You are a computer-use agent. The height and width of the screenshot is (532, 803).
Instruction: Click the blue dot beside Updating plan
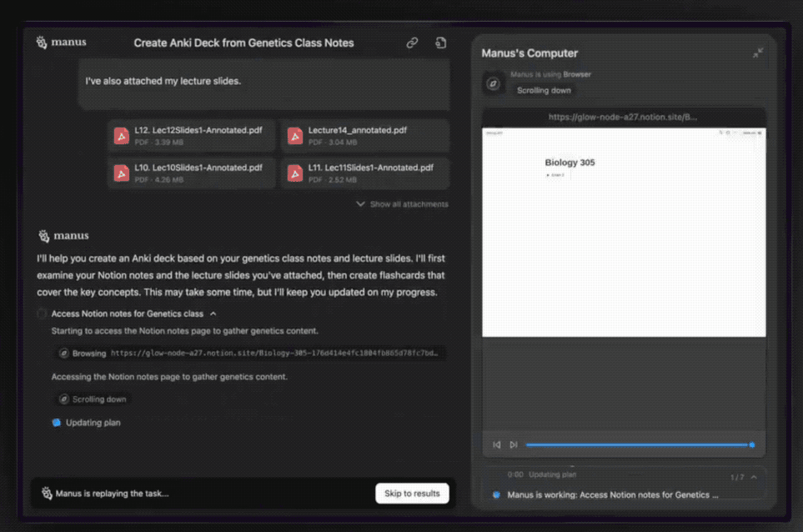(x=57, y=423)
